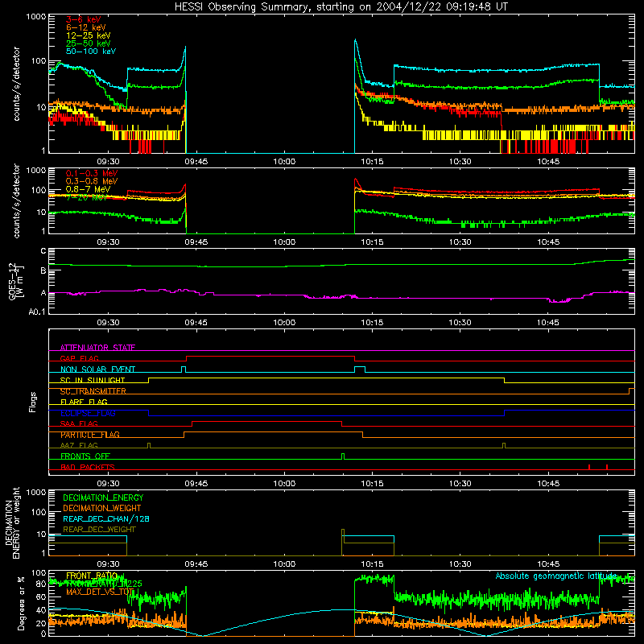Click the AAZ_FLAG pulse near 10:38
This screenshot has width=644, height=644.
click(x=504, y=446)
